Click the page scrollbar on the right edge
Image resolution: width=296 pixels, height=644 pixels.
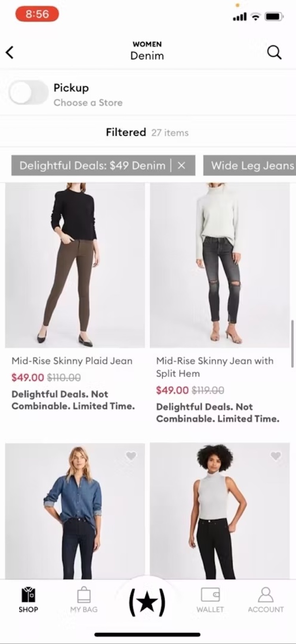[x=292, y=343]
